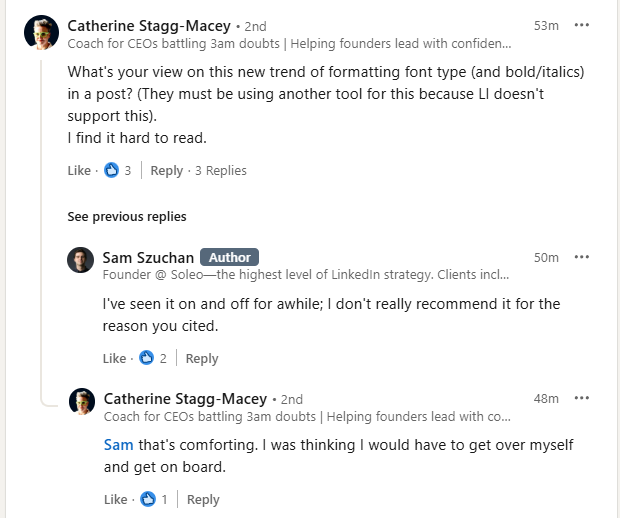Open more options on Catherine's 48m reply
Viewport: 620px width, 518px height.
coord(582,398)
